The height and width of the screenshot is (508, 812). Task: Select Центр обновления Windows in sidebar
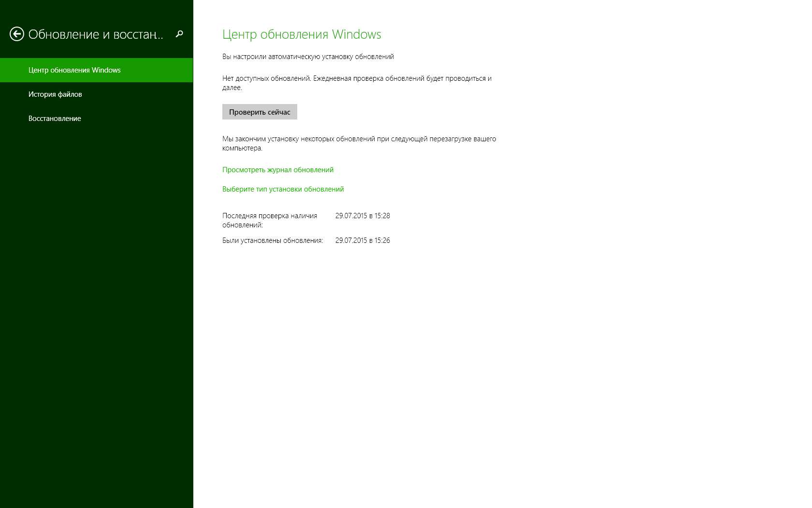[x=74, y=70]
